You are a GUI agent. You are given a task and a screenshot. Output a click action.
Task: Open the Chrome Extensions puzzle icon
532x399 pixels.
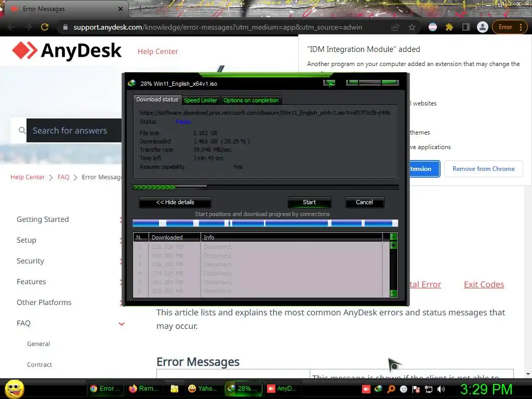(449, 27)
